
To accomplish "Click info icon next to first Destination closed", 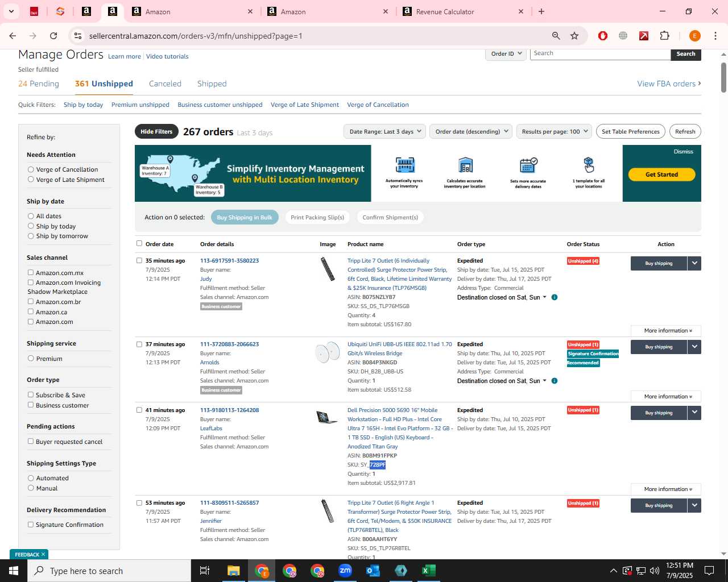I will pos(555,297).
